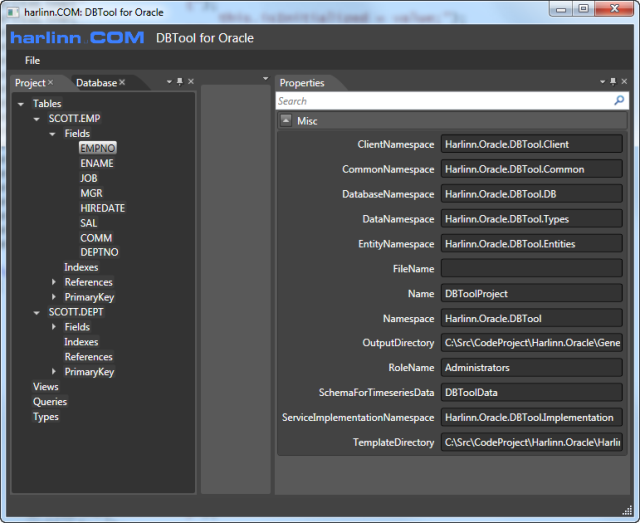Select the Types tree node

tap(46, 416)
